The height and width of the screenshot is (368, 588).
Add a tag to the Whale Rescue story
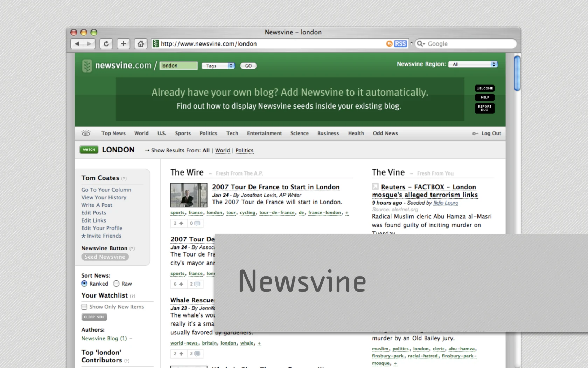[x=259, y=343]
